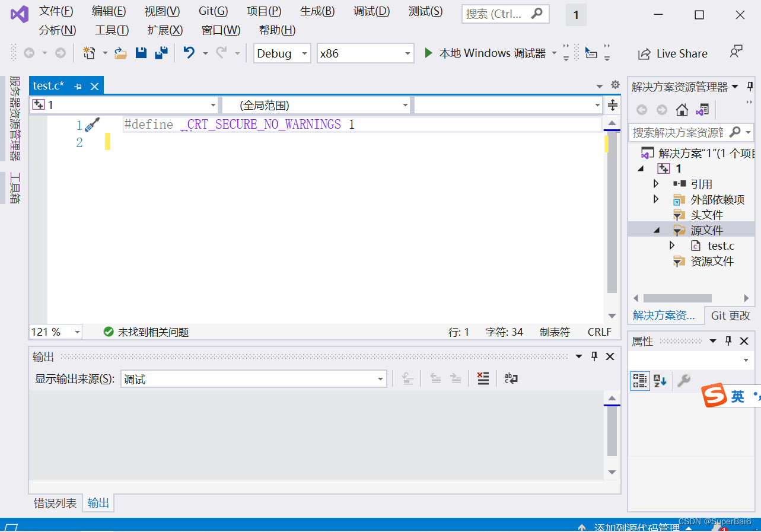Open the 文件 menu
The image size is (761, 532).
pos(56,10)
